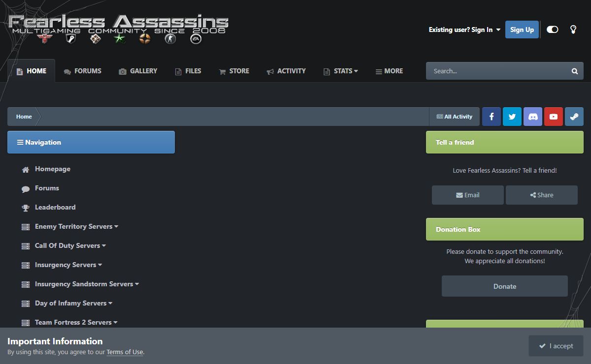Expand Insurgency Sandstorm Servers submenu
This screenshot has height=364, width=591.
(x=87, y=284)
